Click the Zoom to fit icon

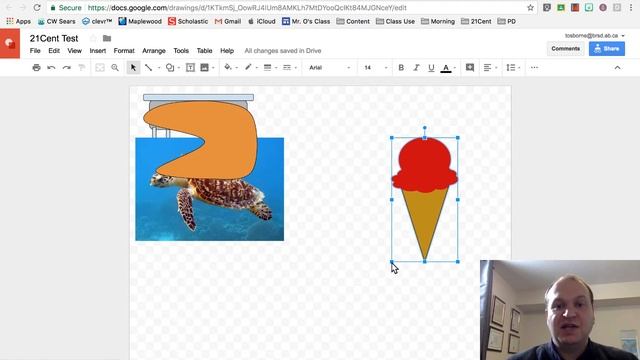click(100, 67)
